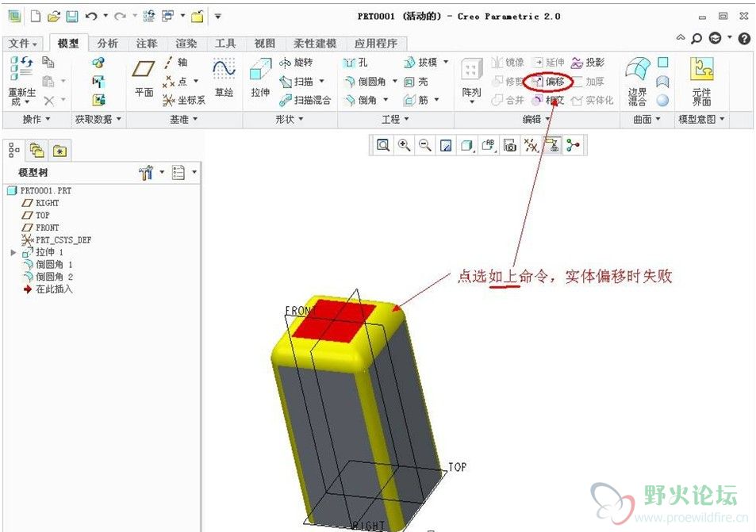
Task: Open the display style dropdown in view toolbar
Action: (466, 145)
